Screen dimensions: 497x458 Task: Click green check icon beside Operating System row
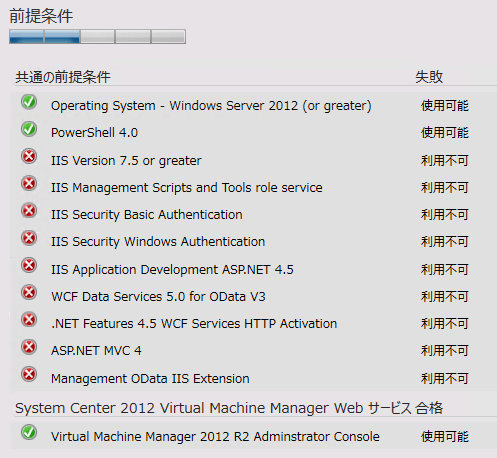tap(29, 102)
